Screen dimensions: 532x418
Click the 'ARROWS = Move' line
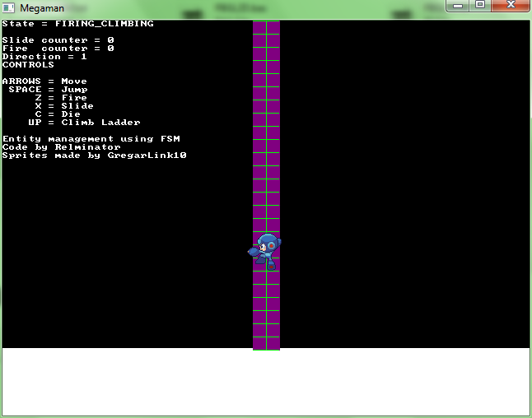coord(44,81)
